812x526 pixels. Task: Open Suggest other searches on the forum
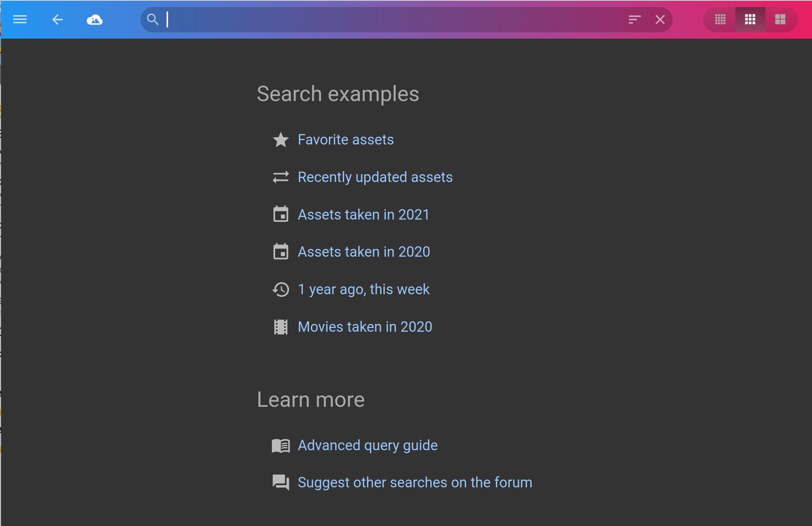click(415, 483)
